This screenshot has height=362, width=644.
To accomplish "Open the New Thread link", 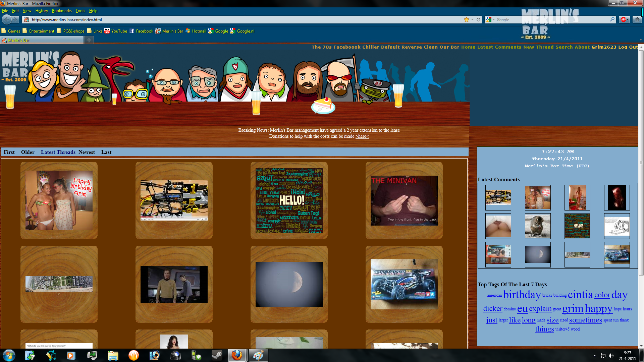I will pos(538,47).
